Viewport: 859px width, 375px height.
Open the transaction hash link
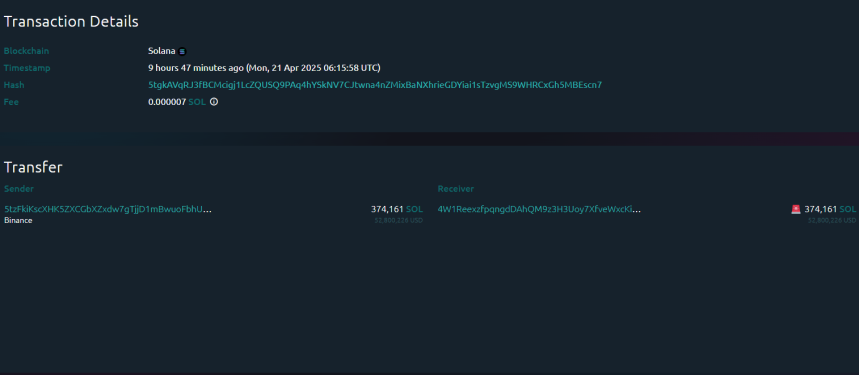click(x=375, y=85)
